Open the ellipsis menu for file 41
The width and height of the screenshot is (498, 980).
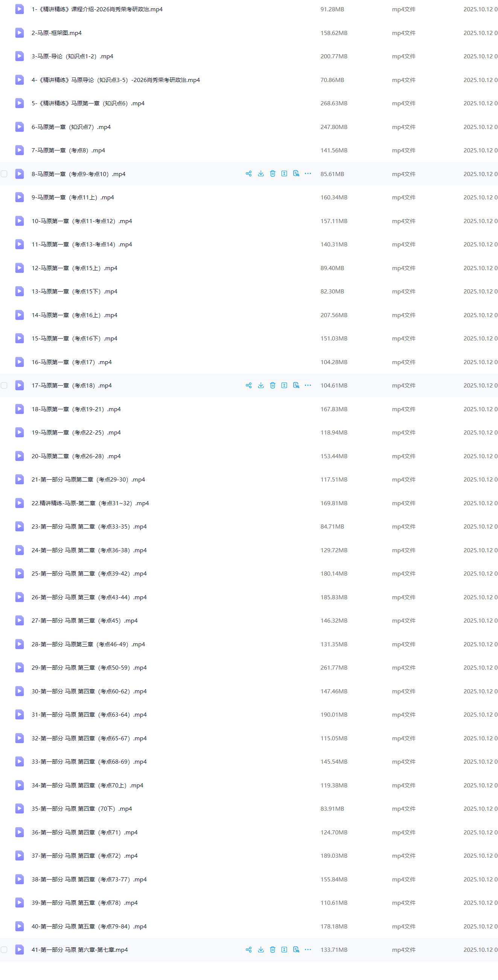click(x=308, y=950)
